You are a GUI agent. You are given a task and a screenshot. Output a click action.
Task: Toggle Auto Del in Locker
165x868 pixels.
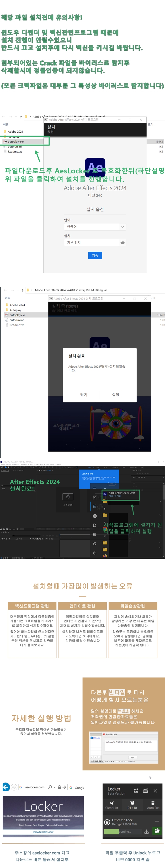tap(153, 805)
